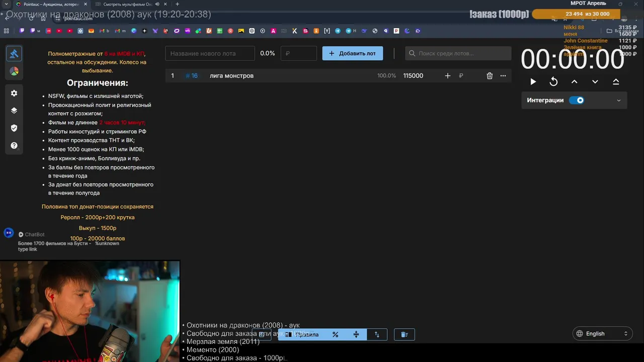644x362 pixels.
Task: Click the Добавить лот button
Action: (x=352, y=53)
